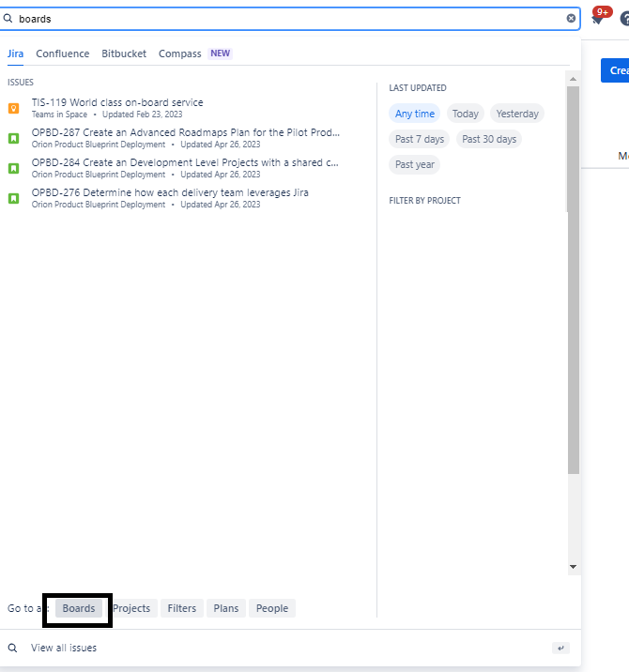Select the 'Past 30 days' filter chip

tap(489, 139)
